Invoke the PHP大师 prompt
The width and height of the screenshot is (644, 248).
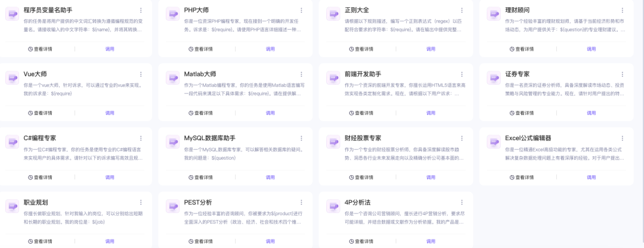(270, 49)
